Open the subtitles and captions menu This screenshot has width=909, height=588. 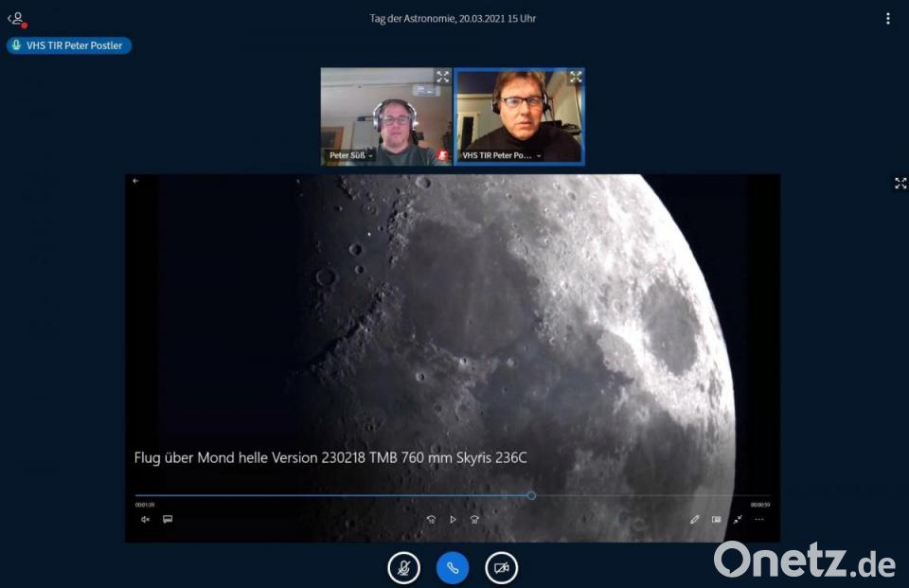168,519
